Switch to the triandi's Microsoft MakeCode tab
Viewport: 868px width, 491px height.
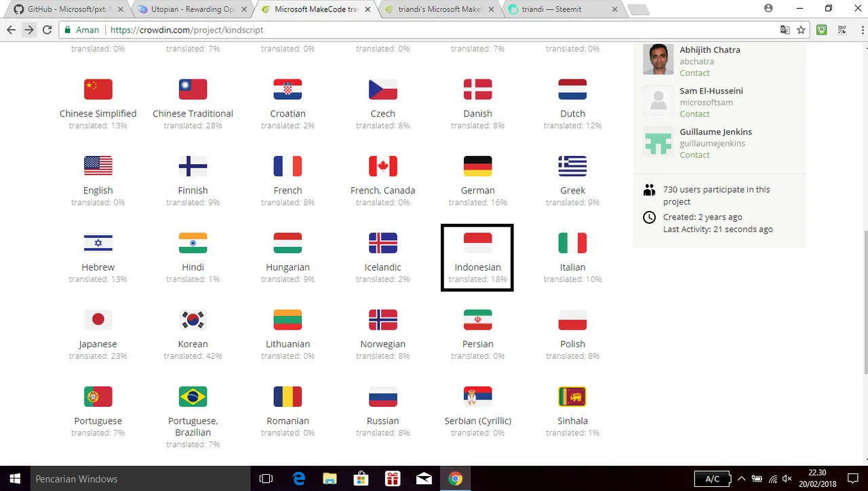pos(439,9)
